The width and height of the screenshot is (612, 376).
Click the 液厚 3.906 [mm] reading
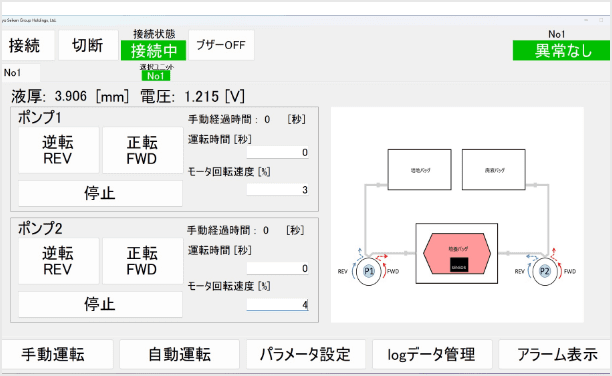point(70,96)
